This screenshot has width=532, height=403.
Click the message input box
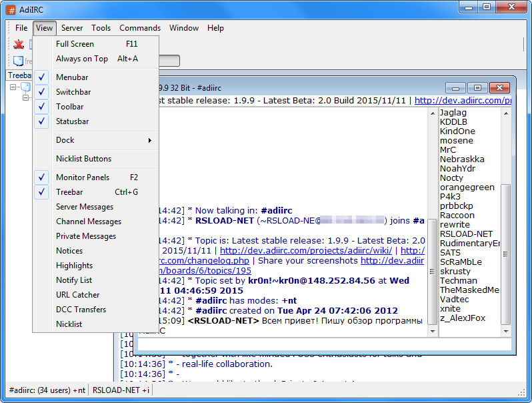click(325, 344)
